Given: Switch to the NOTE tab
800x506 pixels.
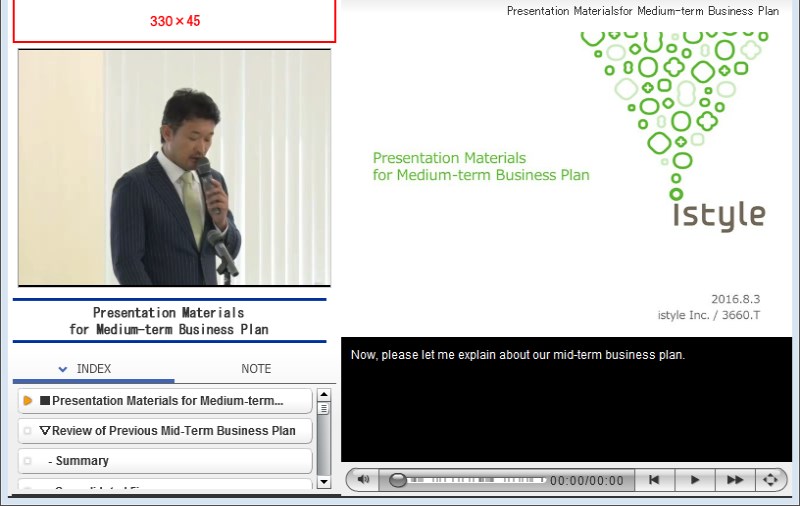Looking at the screenshot, I should [x=256, y=369].
